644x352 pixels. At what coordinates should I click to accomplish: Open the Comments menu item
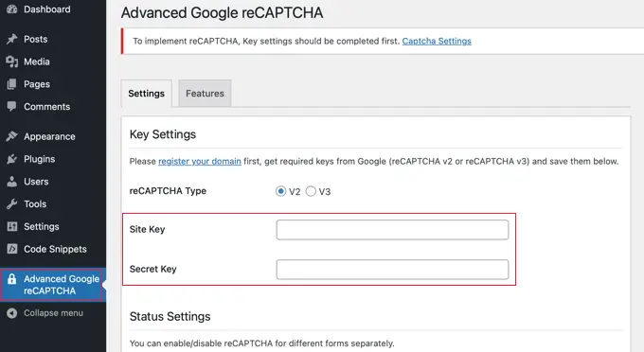click(x=46, y=107)
